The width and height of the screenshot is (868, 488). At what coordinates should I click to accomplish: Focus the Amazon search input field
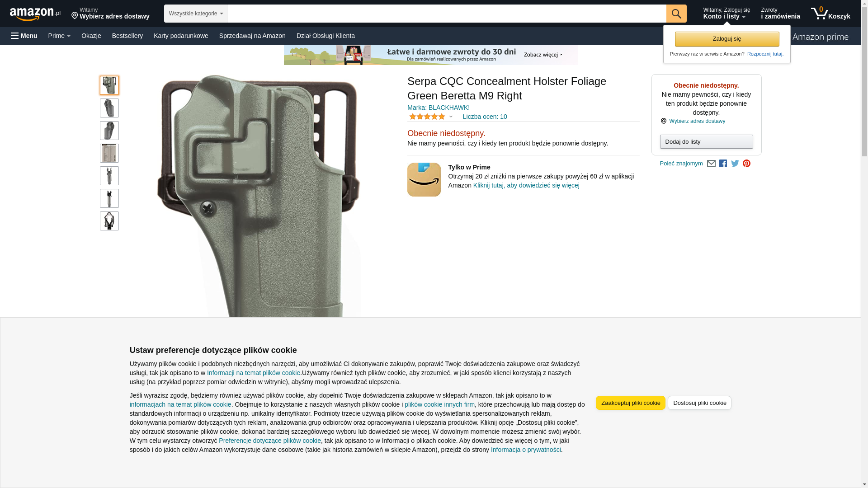click(x=447, y=14)
